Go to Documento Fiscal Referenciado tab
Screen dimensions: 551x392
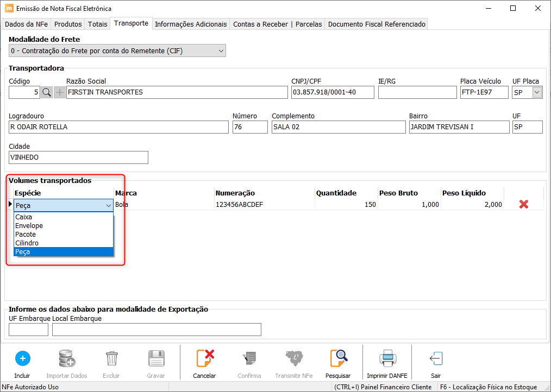pyautogui.click(x=377, y=24)
